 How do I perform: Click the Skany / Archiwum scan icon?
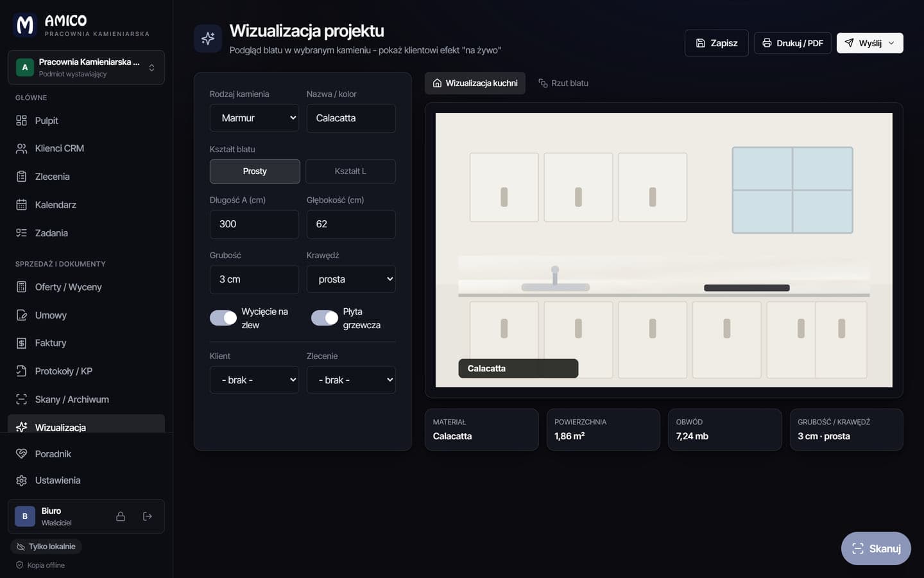pos(21,399)
